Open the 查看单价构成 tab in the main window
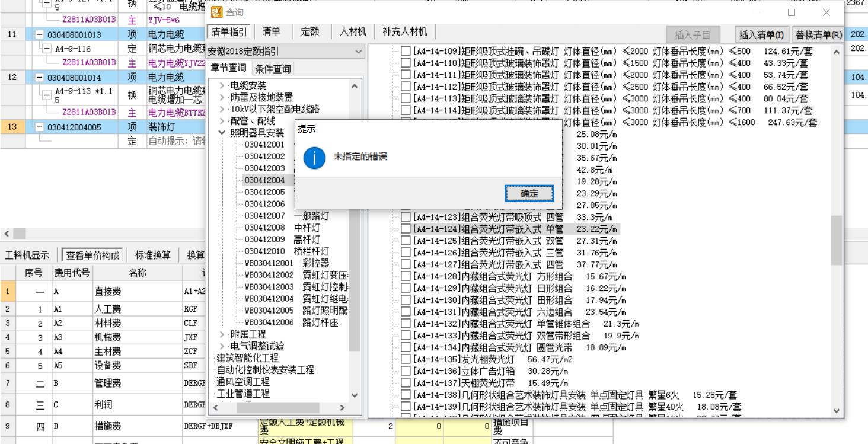 (x=92, y=255)
